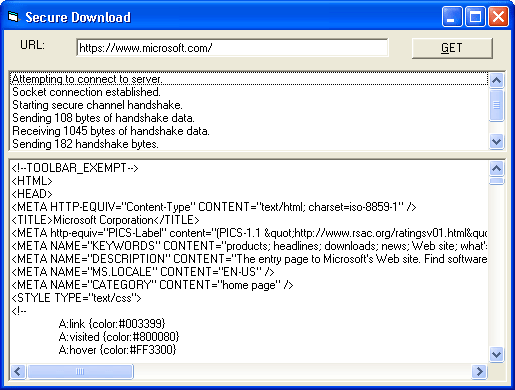The height and width of the screenshot is (390, 515).
Task: Click the META PICS-Label line
Action: point(249,233)
